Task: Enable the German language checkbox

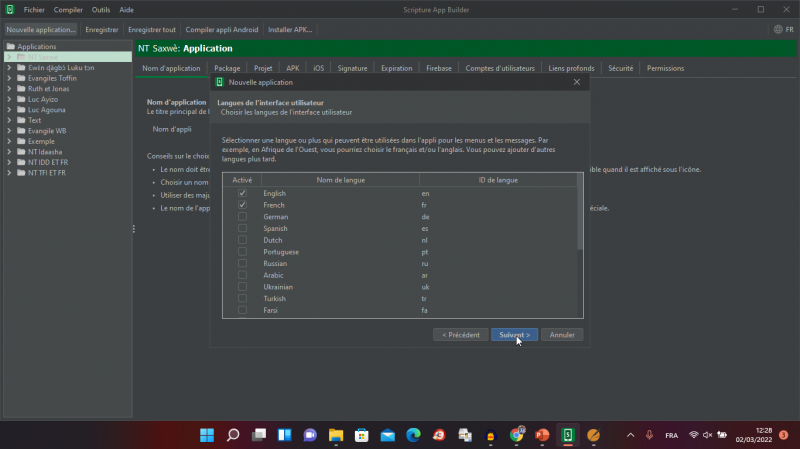Action: [x=242, y=217]
